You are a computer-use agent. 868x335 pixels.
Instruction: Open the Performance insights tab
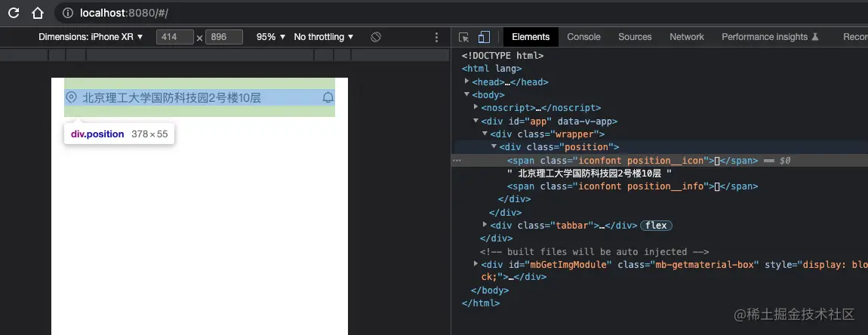click(770, 37)
